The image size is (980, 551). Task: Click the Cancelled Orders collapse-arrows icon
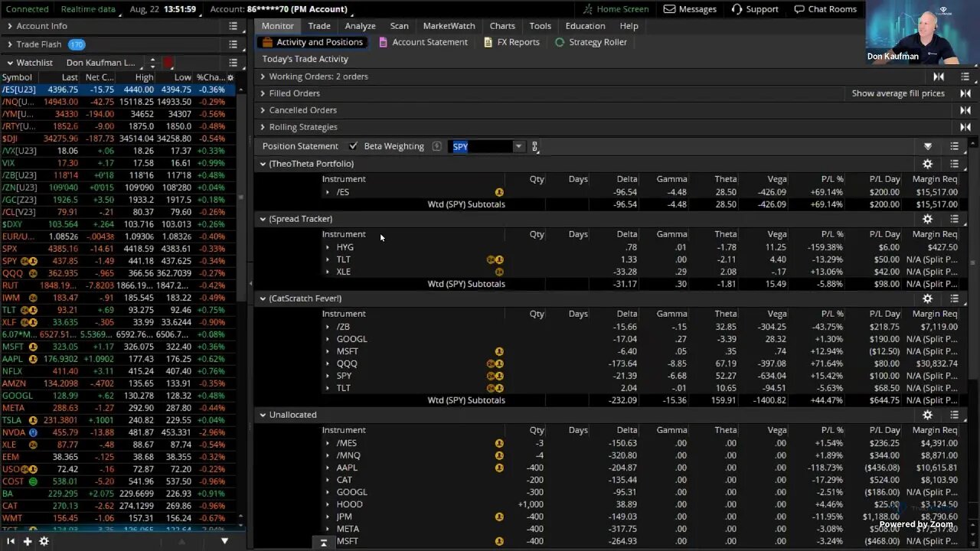[x=965, y=110]
